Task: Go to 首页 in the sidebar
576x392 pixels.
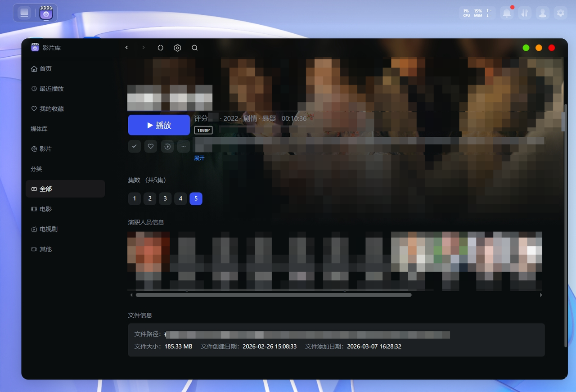Action: [65, 69]
